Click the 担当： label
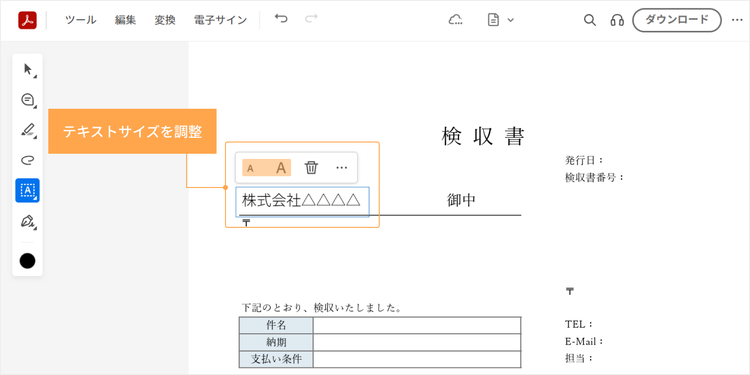The image size is (750, 375). (579, 358)
